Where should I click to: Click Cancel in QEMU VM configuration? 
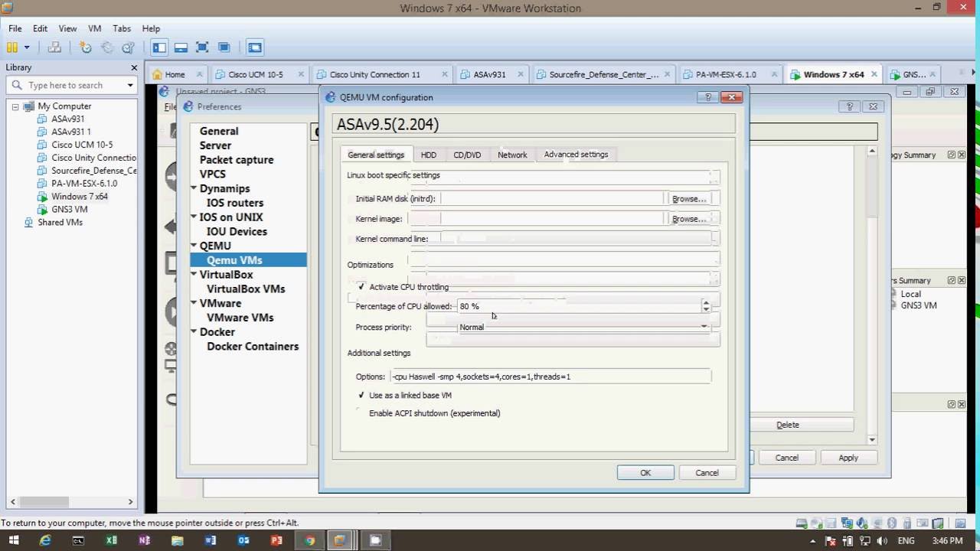(x=707, y=473)
